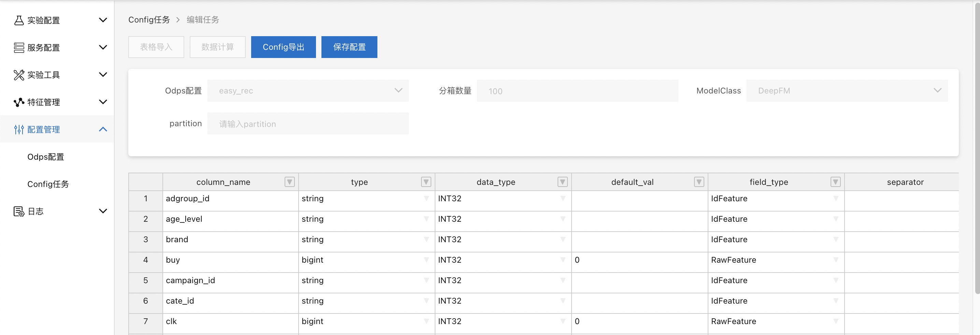This screenshot has width=980, height=335.
Task: Open the column_name filter icon
Action: click(x=289, y=182)
